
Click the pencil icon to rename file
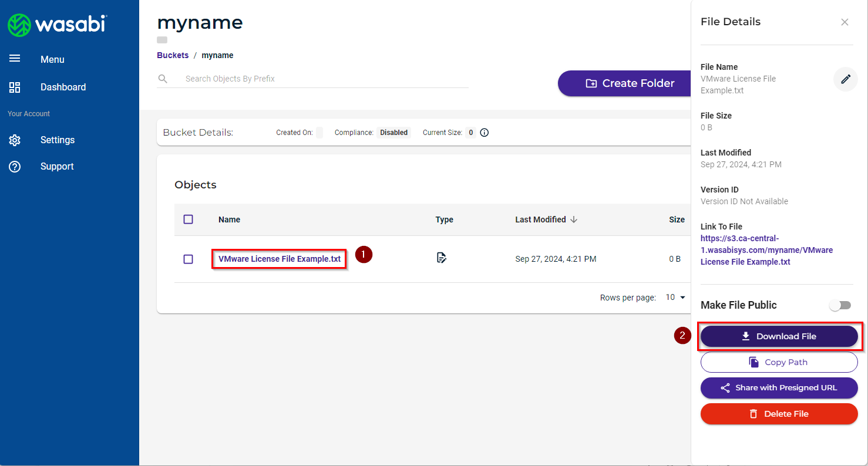pos(846,79)
